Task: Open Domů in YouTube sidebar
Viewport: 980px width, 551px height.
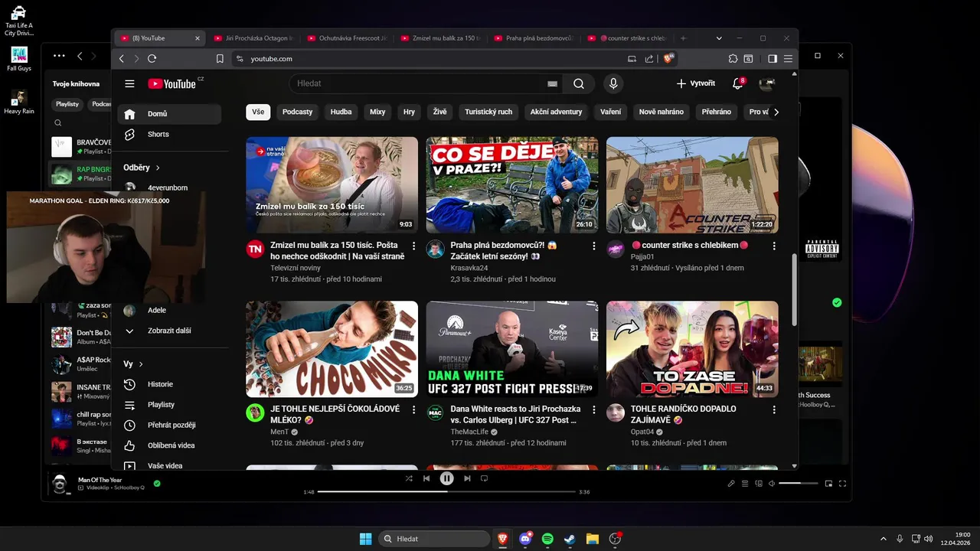Action: pyautogui.click(x=169, y=114)
